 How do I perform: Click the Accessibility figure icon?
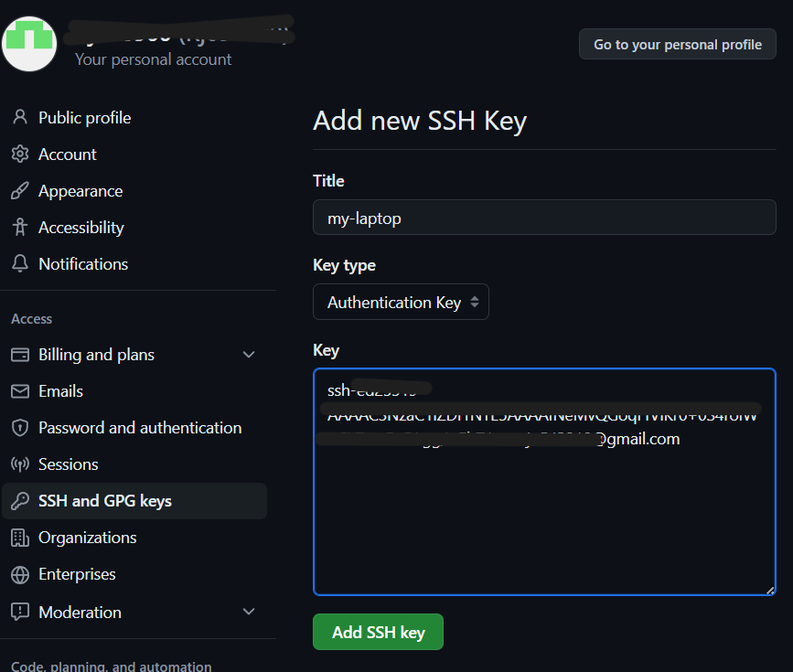click(20, 228)
